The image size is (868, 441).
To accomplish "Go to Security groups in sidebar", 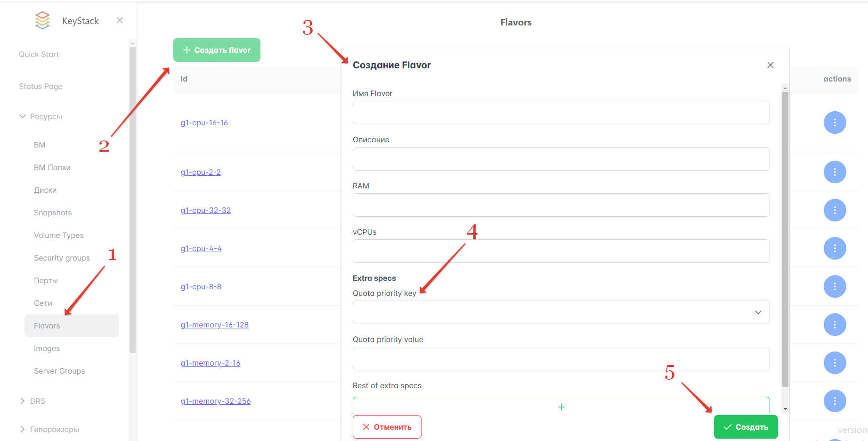I will point(62,258).
